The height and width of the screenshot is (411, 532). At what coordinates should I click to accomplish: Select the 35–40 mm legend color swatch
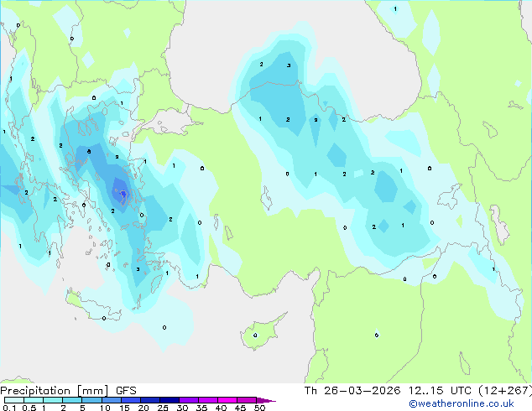(208, 400)
